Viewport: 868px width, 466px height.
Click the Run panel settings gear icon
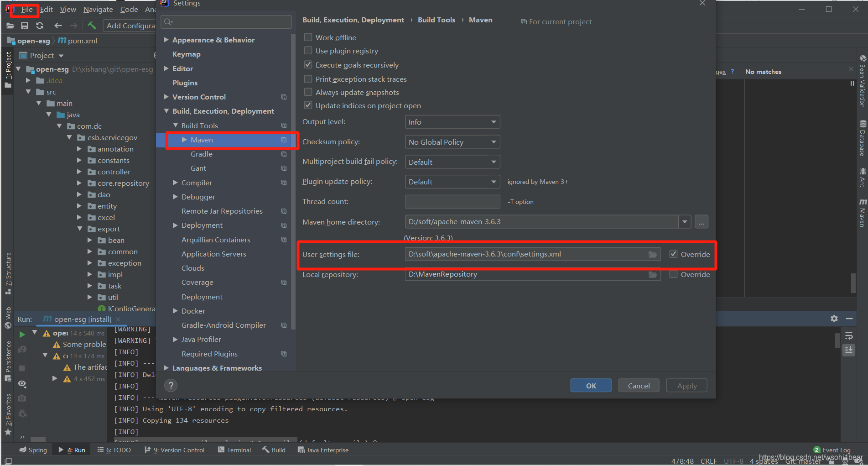pyautogui.click(x=834, y=319)
